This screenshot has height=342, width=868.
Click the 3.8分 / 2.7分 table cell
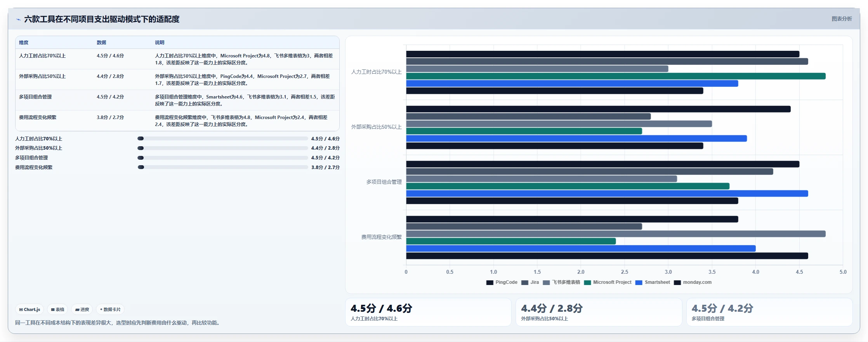110,117
